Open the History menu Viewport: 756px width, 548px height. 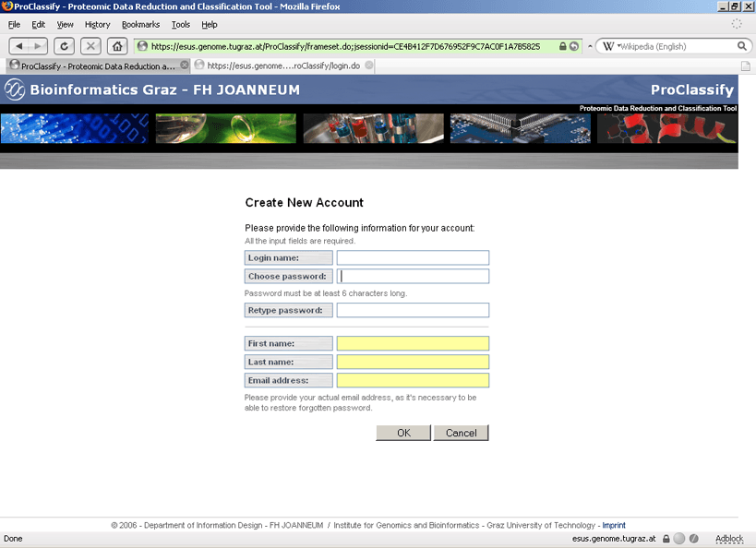(x=97, y=25)
